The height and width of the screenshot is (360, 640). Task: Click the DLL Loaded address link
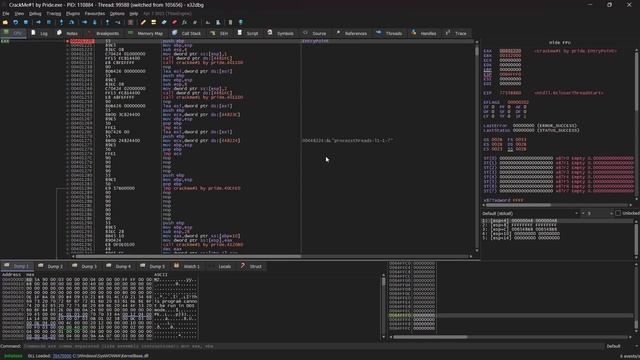pos(62,356)
